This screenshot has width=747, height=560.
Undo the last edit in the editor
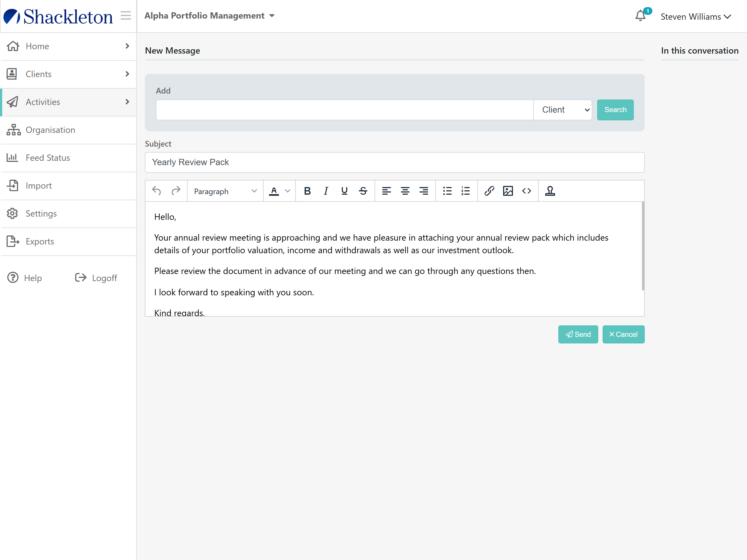156,191
